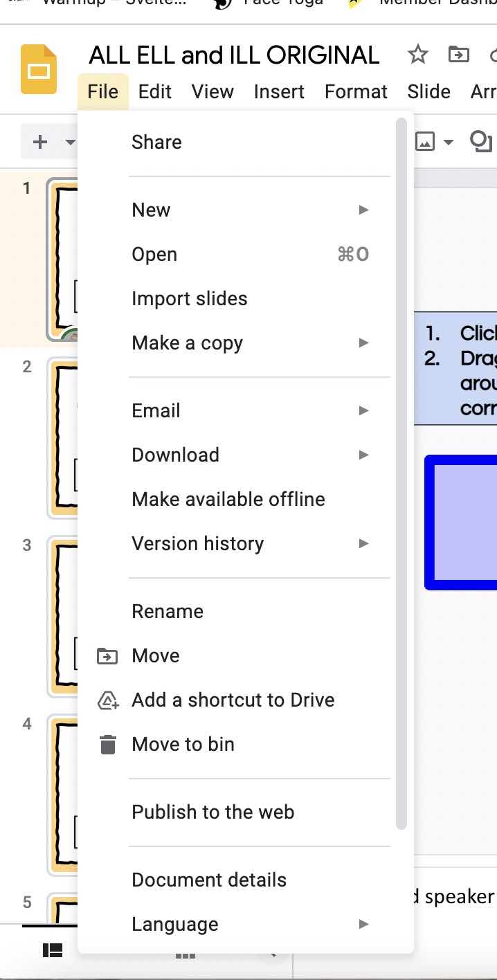Choose Open from the File menu
The image size is (497, 980).
pos(237,255)
